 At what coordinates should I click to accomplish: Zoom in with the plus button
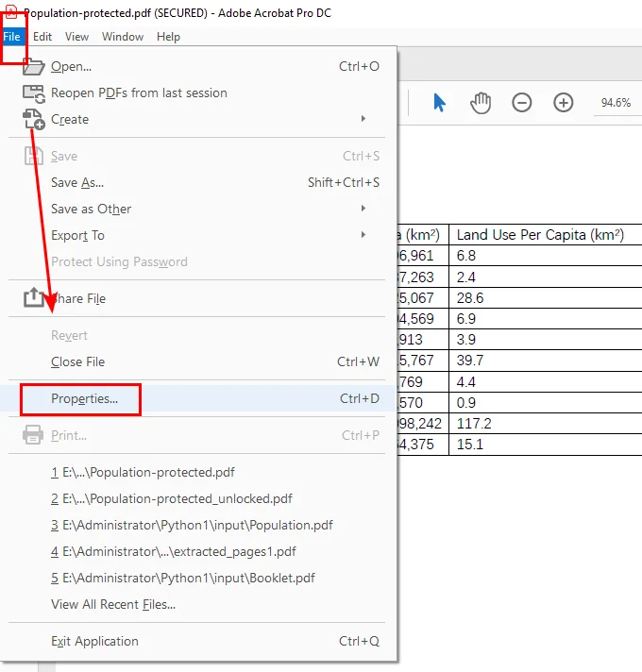(563, 103)
